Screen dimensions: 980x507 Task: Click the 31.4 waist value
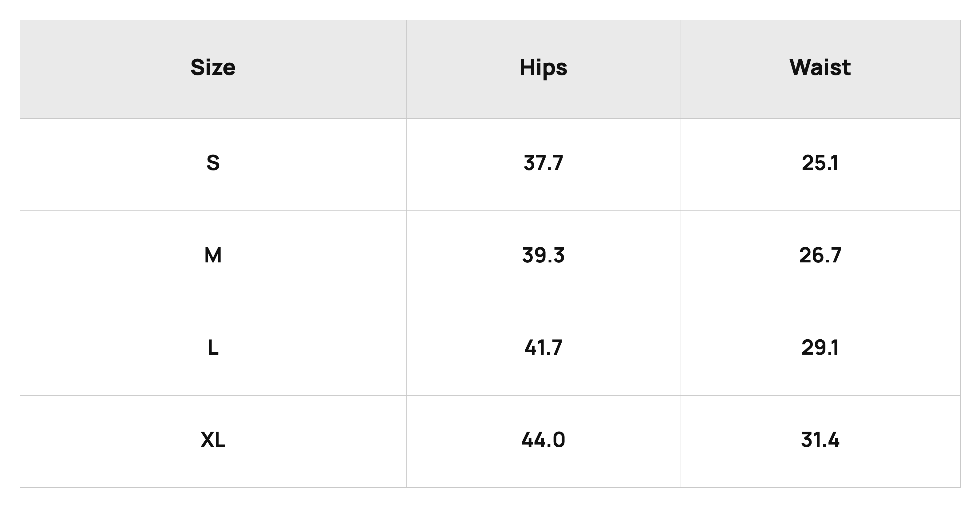(x=820, y=440)
